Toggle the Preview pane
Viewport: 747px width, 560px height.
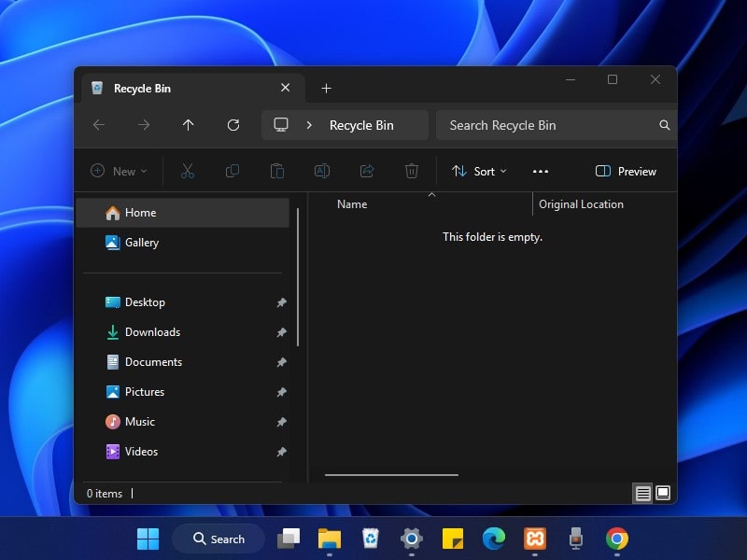(626, 171)
